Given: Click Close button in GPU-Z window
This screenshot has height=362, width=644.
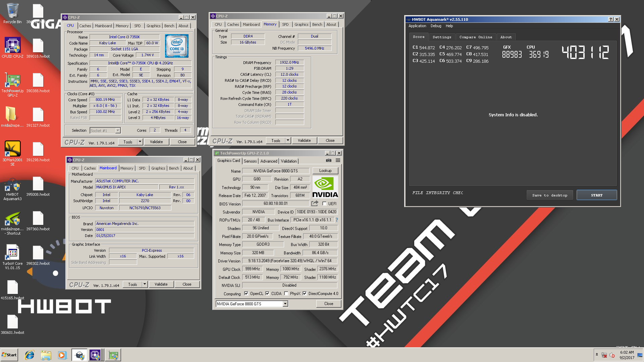Looking at the screenshot, I should [328, 304].
